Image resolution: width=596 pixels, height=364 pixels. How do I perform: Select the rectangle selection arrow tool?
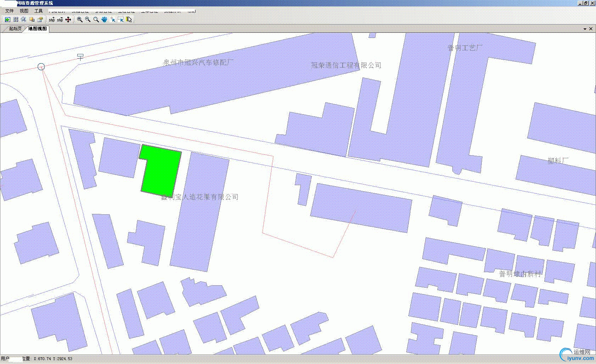click(121, 20)
